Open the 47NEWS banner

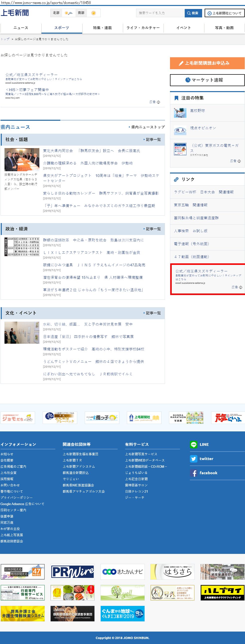click(x=22, y=572)
